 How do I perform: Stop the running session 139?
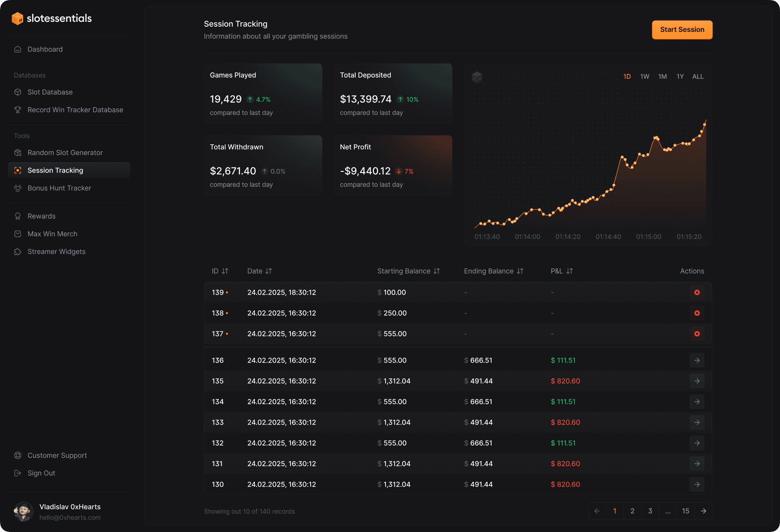tap(697, 292)
